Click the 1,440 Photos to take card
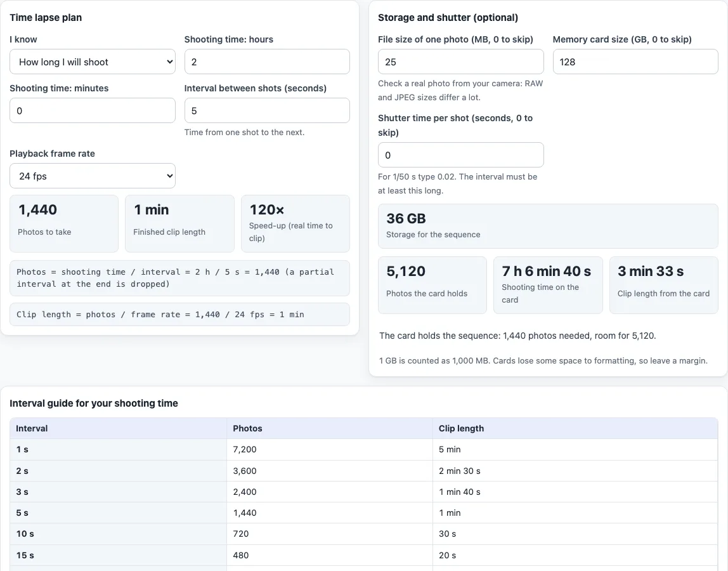Image resolution: width=728 pixels, height=571 pixels. [64, 223]
